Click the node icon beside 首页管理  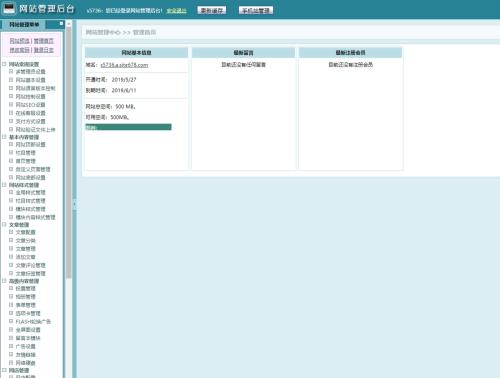tap(11, 161)
